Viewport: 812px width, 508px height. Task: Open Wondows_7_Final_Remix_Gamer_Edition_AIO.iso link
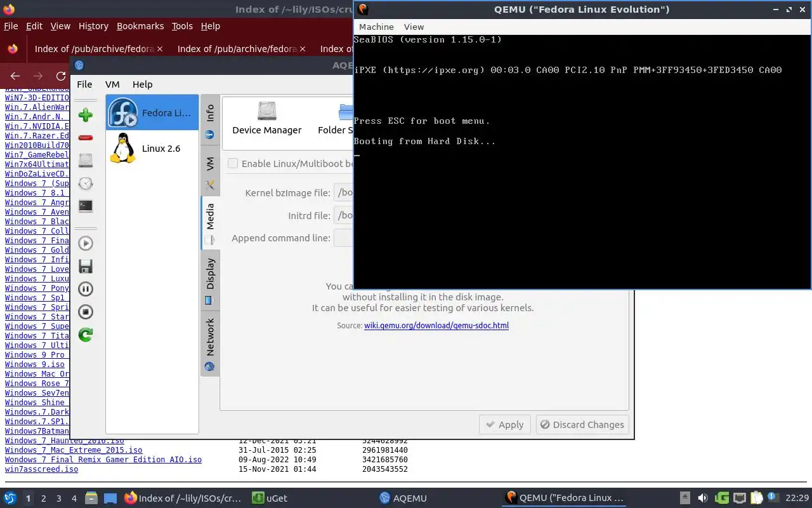(x=103, y=460)
